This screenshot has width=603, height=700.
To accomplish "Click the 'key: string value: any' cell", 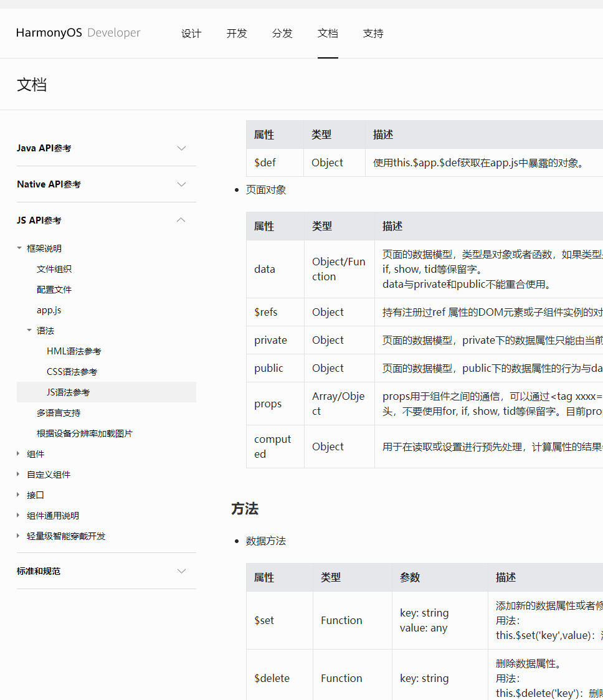I will pyautogui.click(x=440, y=620).
